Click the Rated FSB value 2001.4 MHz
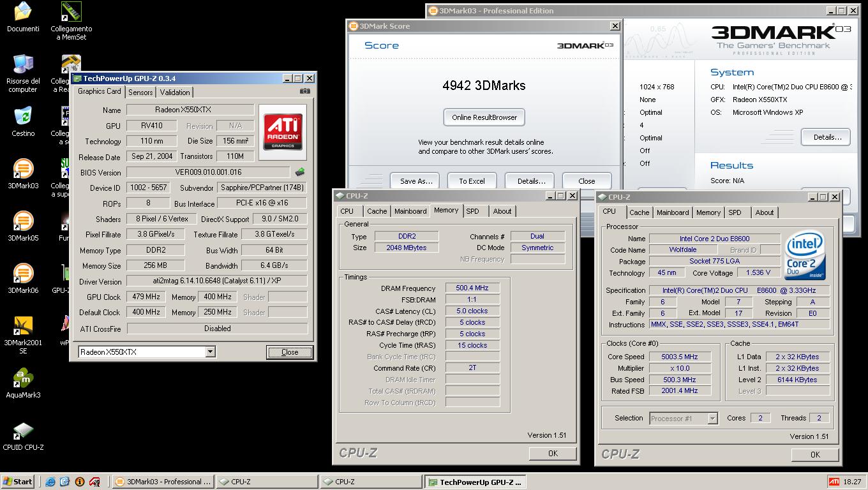868x490 pixels. pyautogui.click(x=679, y=391)
